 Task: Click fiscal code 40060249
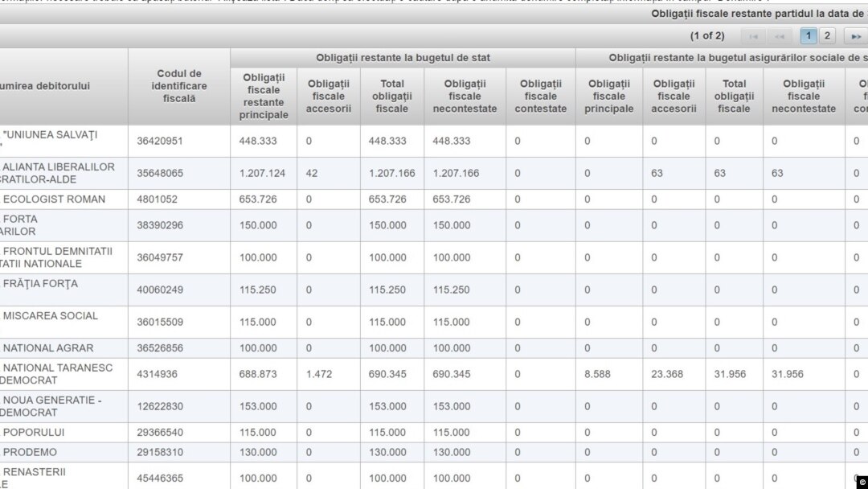point(160,290)
